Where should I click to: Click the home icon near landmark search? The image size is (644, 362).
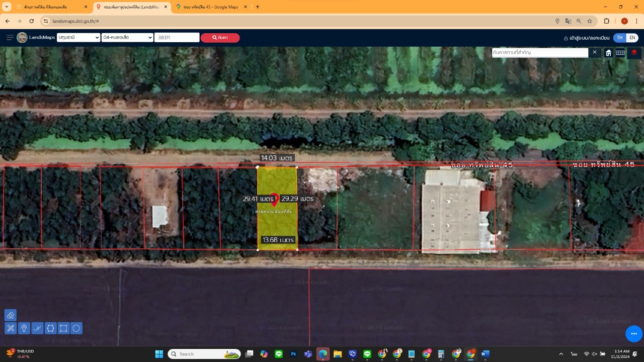click(x=608, y=53)
